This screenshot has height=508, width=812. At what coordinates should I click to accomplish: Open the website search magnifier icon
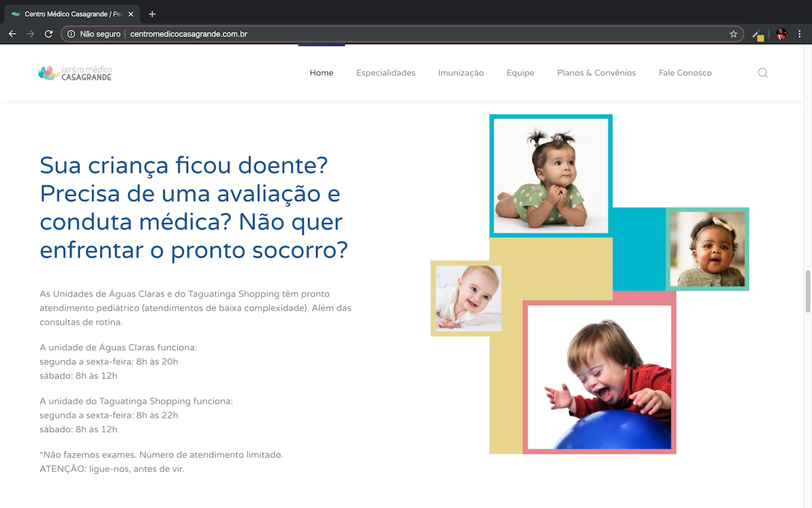[763, 73]
